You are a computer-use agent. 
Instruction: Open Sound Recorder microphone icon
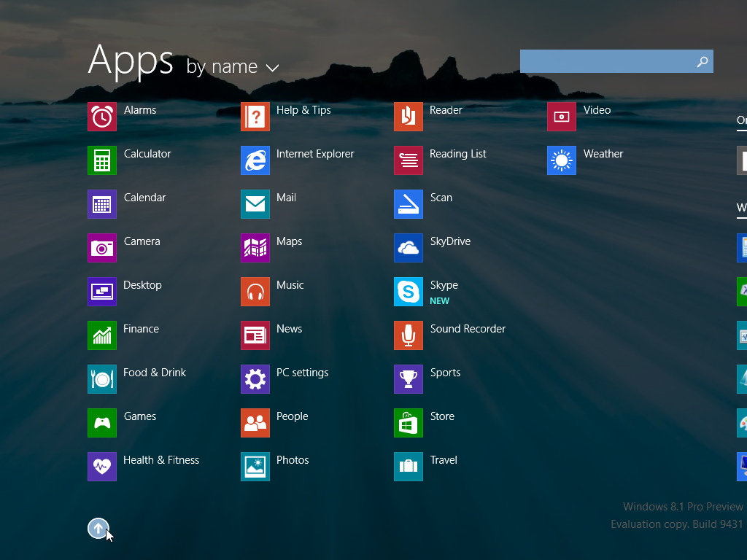tap(409, 335)
